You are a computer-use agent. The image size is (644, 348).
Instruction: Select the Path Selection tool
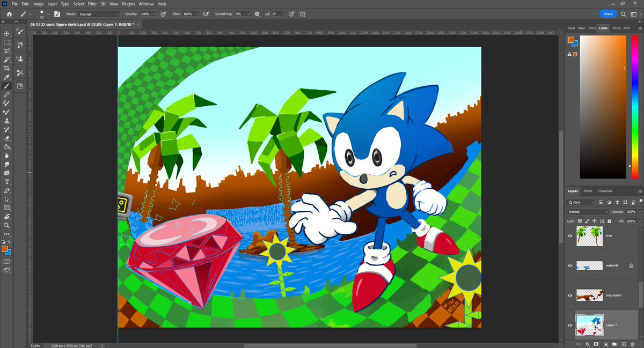[x=7, y=199]
